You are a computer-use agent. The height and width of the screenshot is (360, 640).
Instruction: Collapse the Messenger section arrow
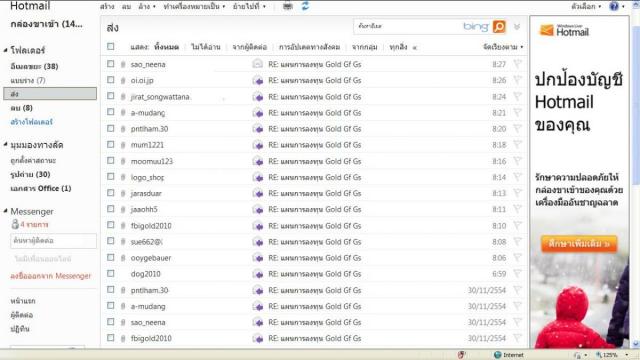5,211
